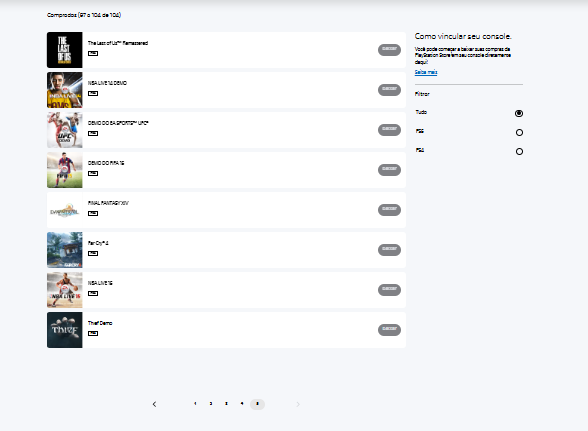
Task: Jump to page 1 in pagination
Action: [x=195, y=404]
